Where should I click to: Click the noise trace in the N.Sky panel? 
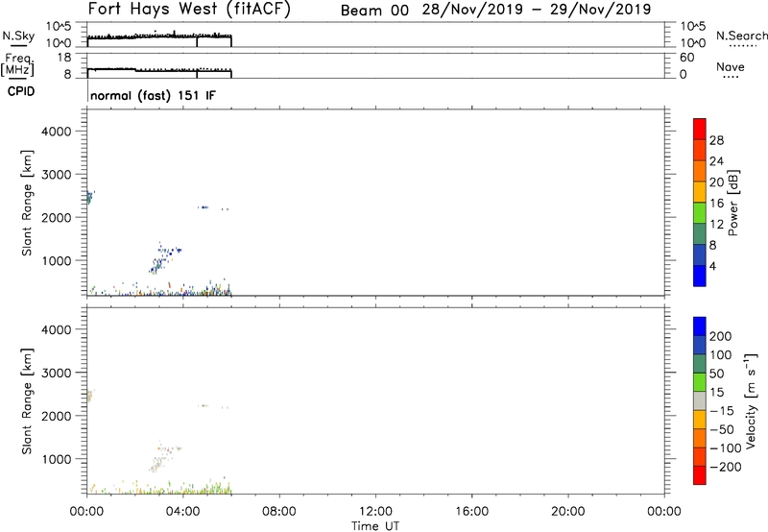(159, 36)
